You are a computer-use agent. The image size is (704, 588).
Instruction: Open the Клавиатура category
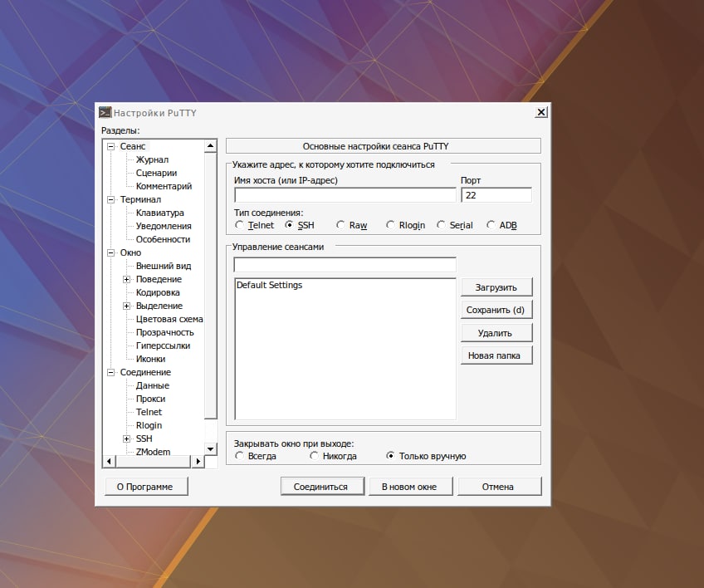160,213
